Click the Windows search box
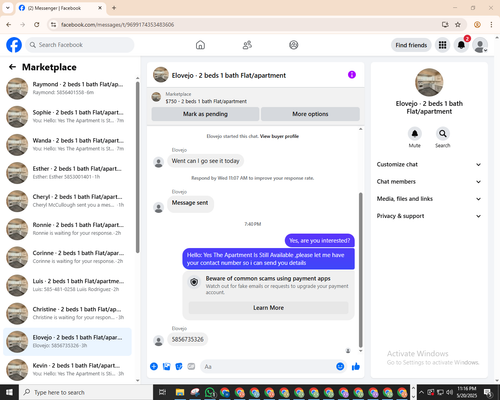500x400 pixels. 86,392
